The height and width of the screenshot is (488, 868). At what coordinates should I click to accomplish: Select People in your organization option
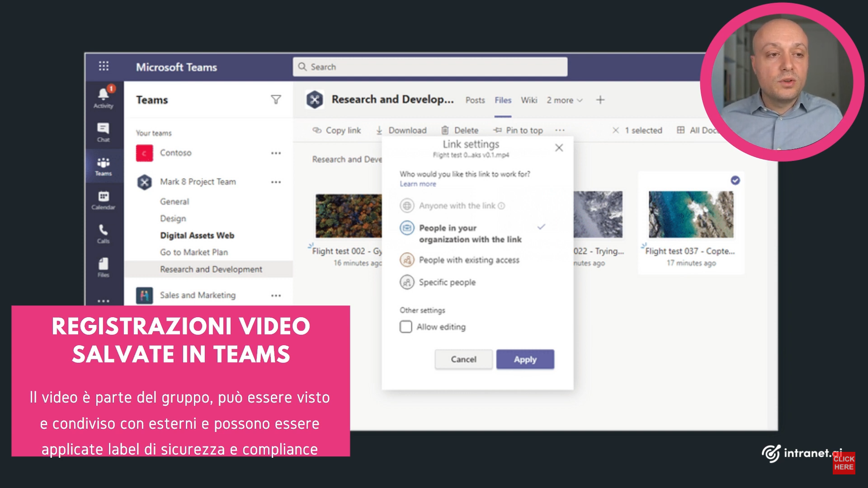(x=472, y=234)
